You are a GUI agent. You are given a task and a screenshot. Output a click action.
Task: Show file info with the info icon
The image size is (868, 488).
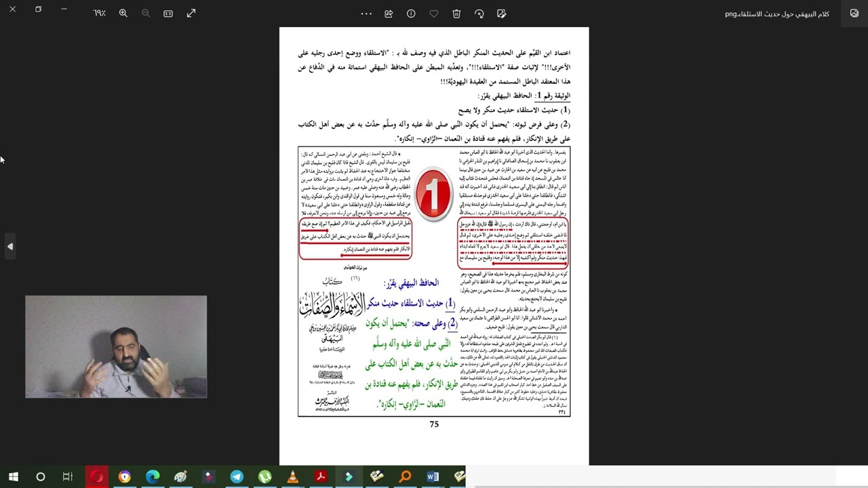click(x=411, y=14)
